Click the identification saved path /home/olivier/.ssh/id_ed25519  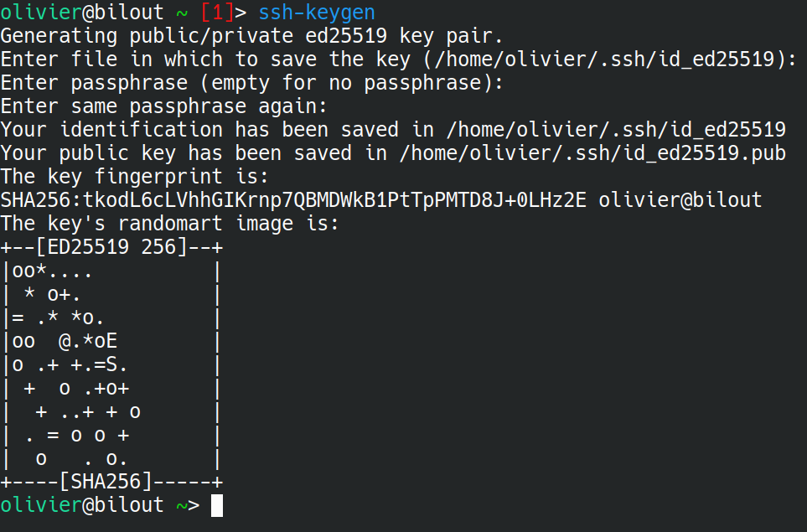pyautogui.click(x=616, y=129)
